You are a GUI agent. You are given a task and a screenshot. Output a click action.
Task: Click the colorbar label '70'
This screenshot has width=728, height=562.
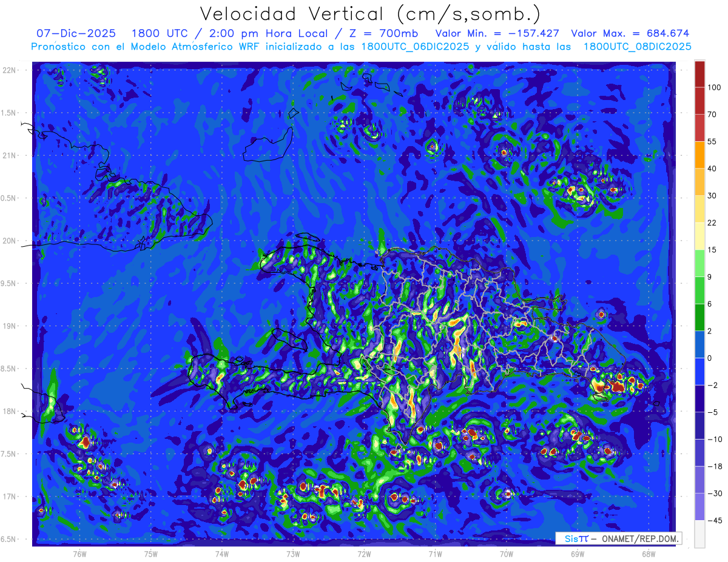712,115
